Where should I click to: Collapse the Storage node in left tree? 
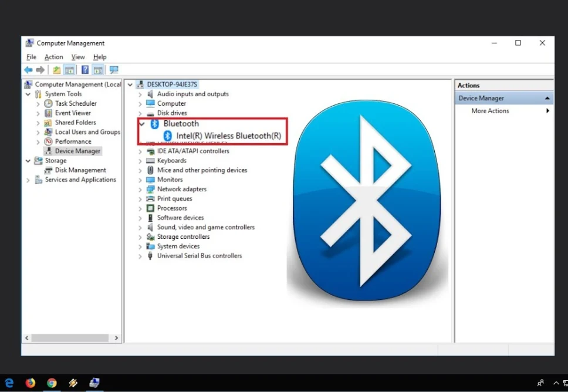point(28,161)
